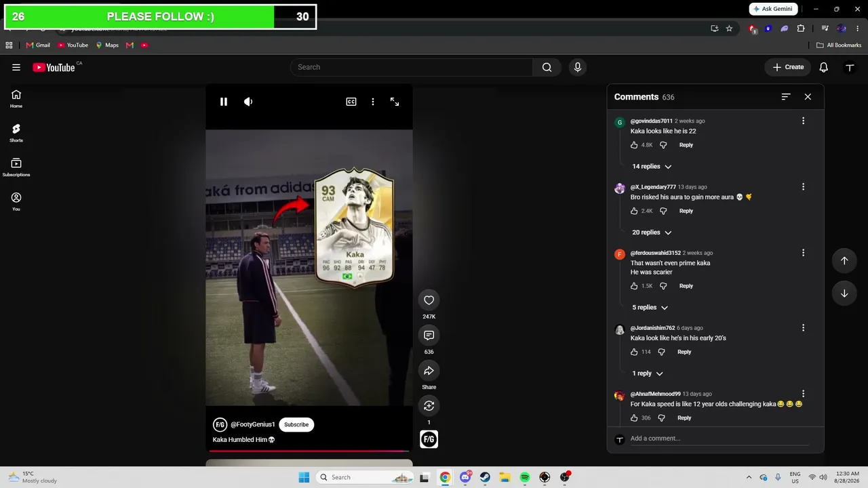This screenshot has width=868, height=488.
Task: Dislike @govinddas7011's comment
Action: (663, 145)
